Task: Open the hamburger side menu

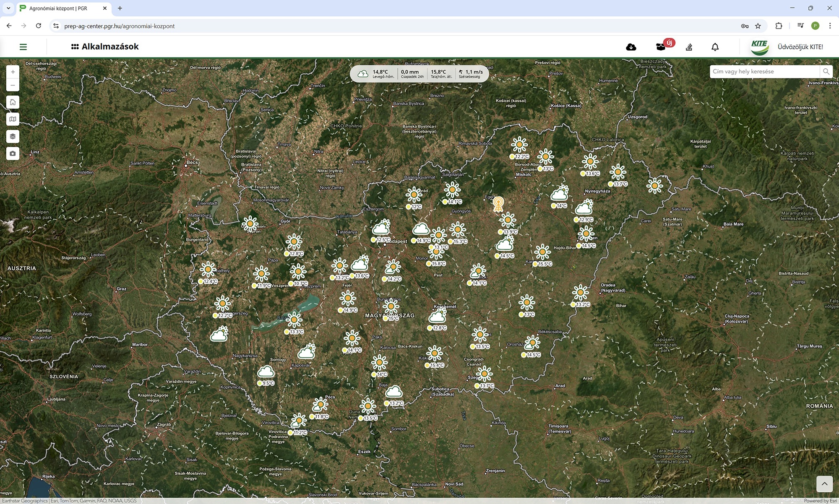Action: [x=23, y=47]
